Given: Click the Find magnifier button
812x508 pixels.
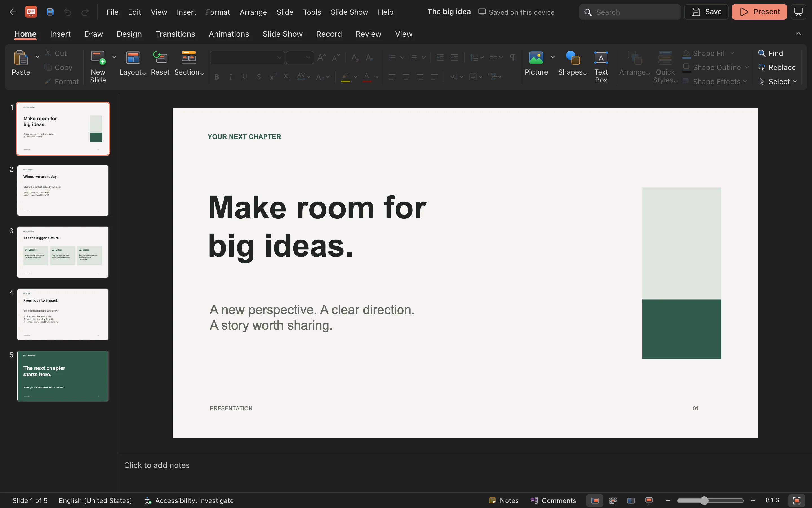Looking at the screenshot, I should click(771, 53).
